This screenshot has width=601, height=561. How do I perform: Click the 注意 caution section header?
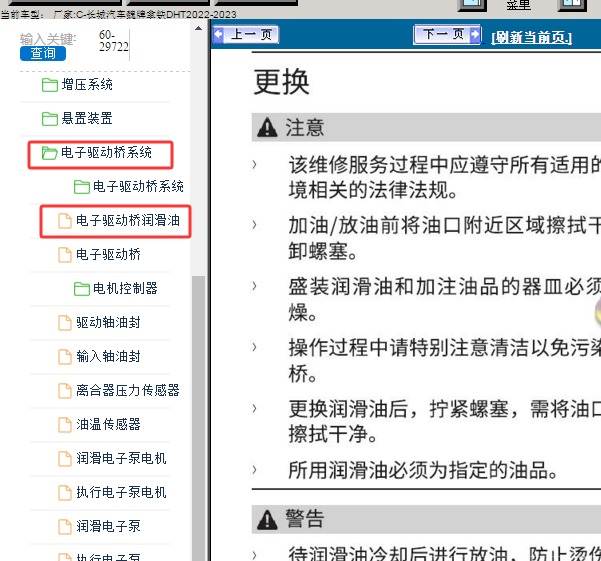[426, 127]
